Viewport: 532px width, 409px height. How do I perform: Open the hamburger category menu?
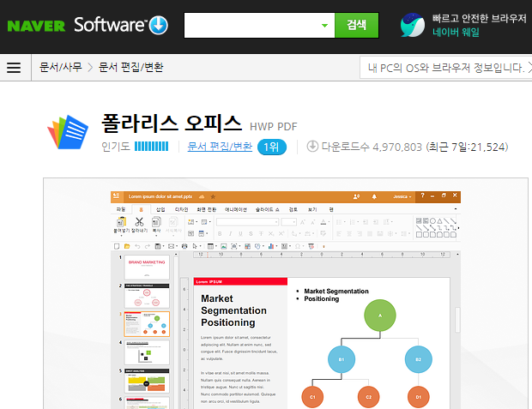coord(14,68)
